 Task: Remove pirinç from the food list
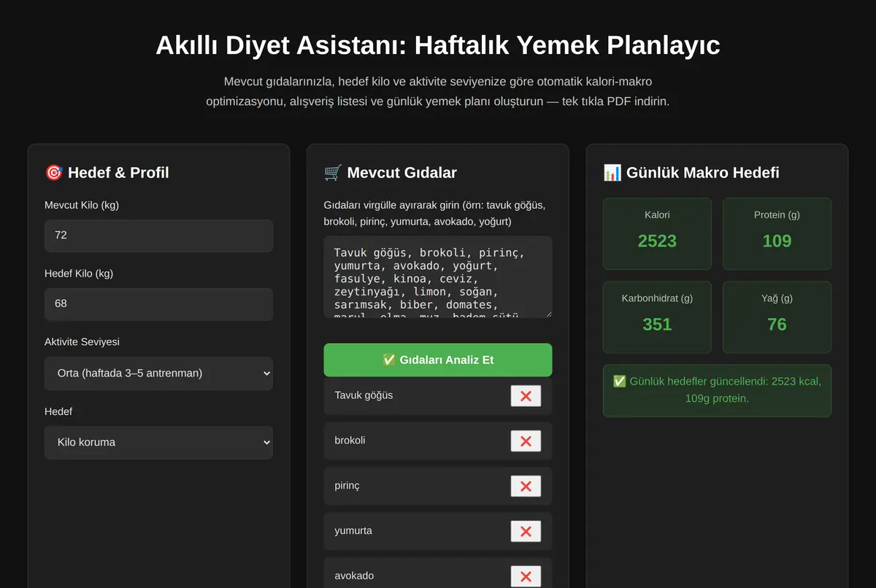tap(526, 487)
